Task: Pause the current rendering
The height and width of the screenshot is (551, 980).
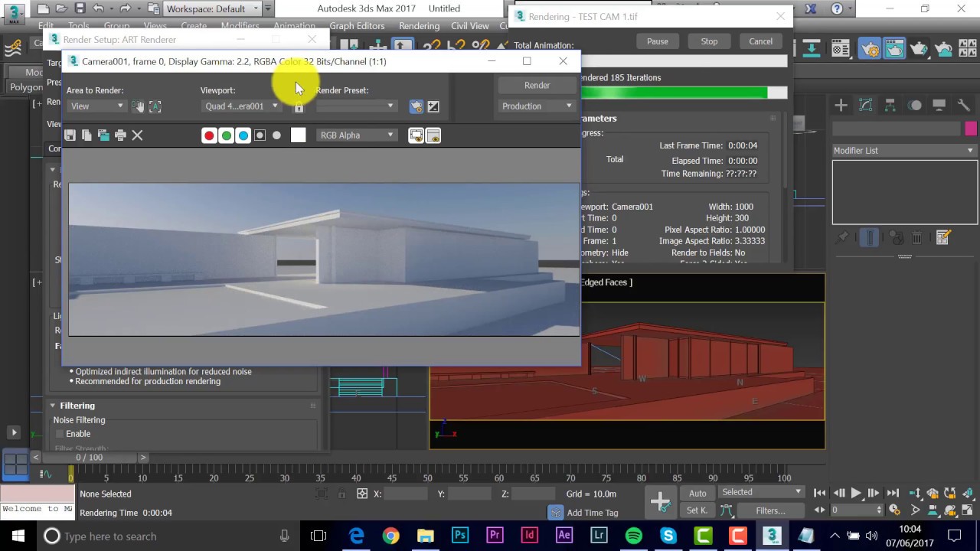Action: pyautogui.click(x=657, y=41)
